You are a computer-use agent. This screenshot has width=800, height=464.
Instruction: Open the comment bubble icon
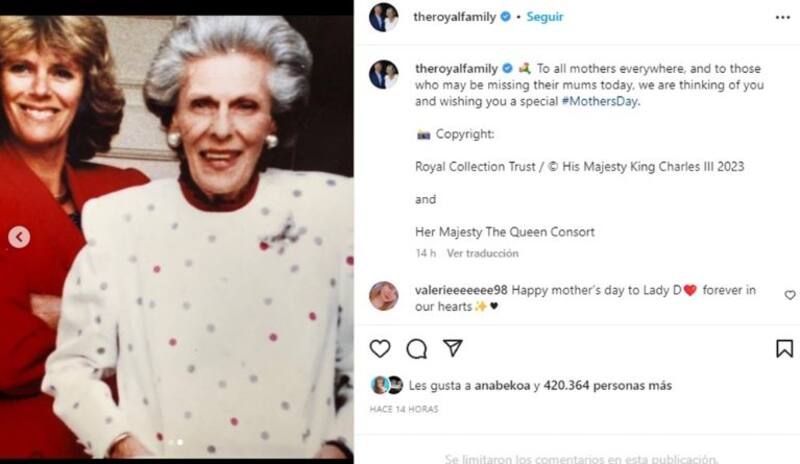416,348
